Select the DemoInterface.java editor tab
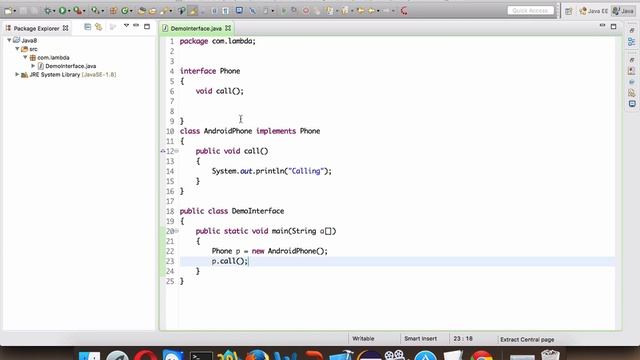640x360 pixels. tap(196, 28)
